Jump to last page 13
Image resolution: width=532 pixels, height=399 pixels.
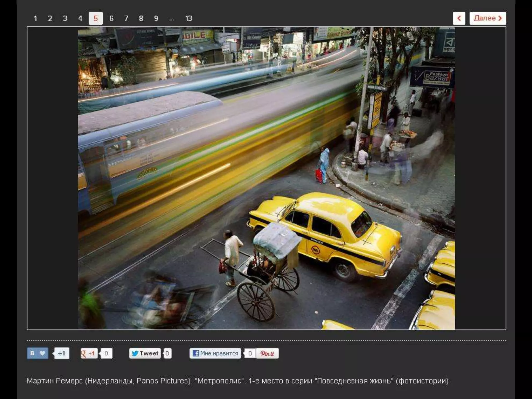(189, 18)
